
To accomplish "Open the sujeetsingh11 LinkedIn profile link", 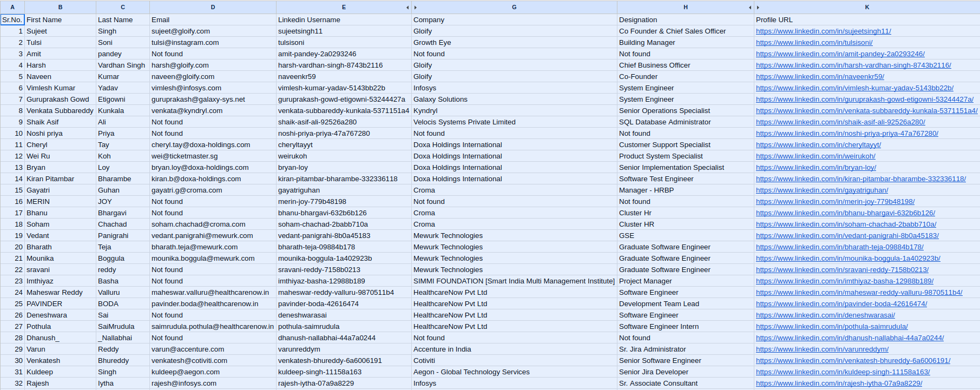I will (x=823, y=31).
